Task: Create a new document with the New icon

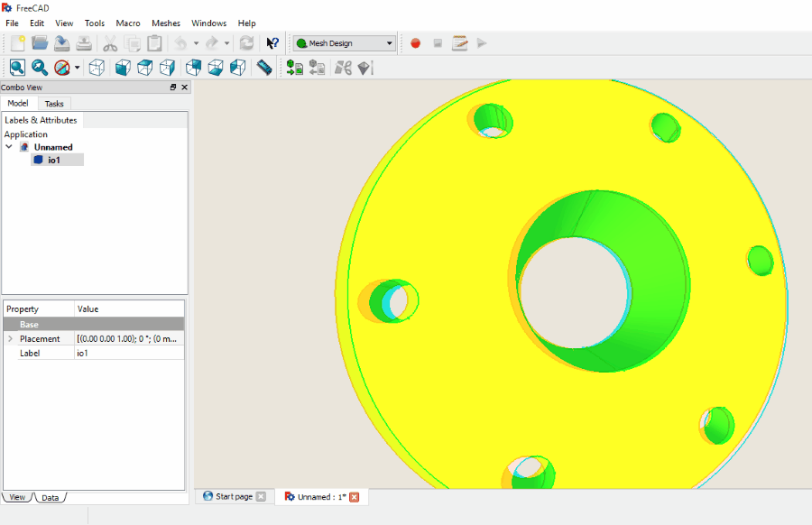Action: pyautogui.click(x=18, y=43)
